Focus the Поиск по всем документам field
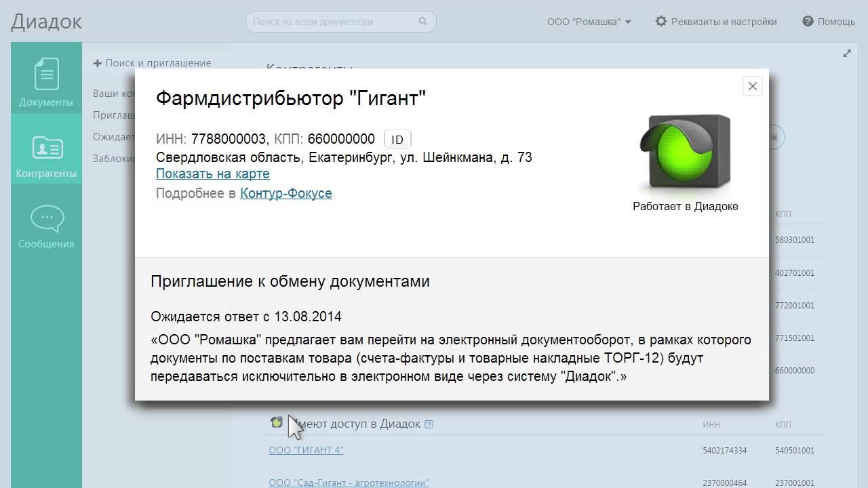 point(340,22)
